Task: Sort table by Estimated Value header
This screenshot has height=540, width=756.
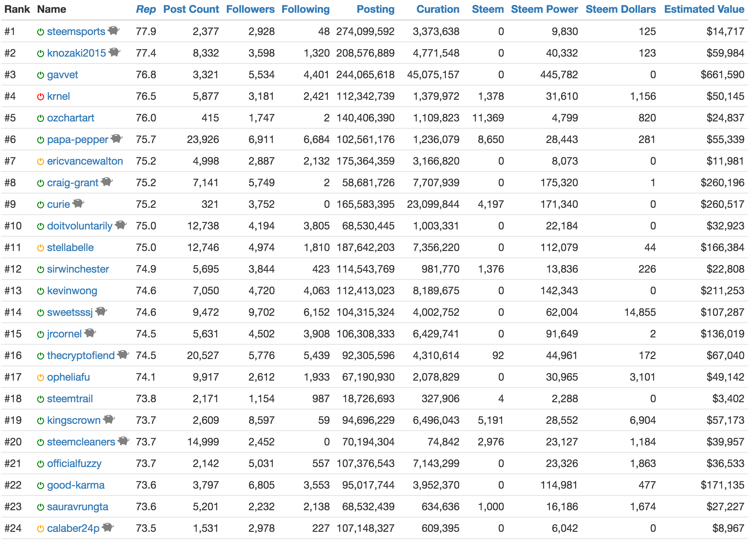Action: pyautogui.click(x=705, y=9)
